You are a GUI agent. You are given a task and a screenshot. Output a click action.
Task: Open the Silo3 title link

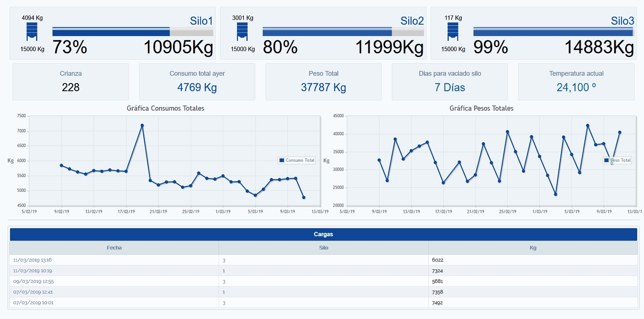(x=622, y=21)
